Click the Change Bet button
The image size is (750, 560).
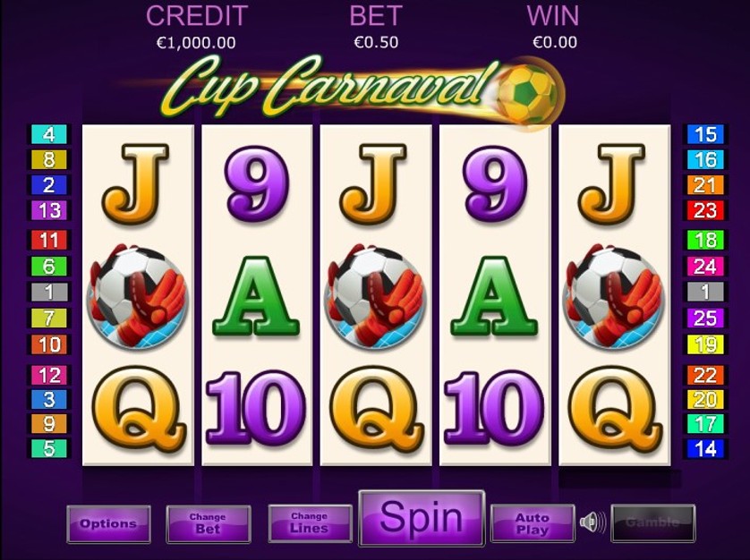click(208, 524)
